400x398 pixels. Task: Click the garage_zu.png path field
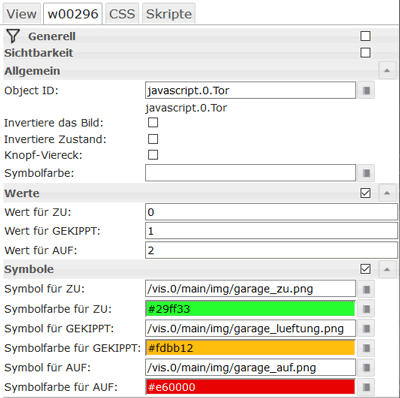point(250,289)
